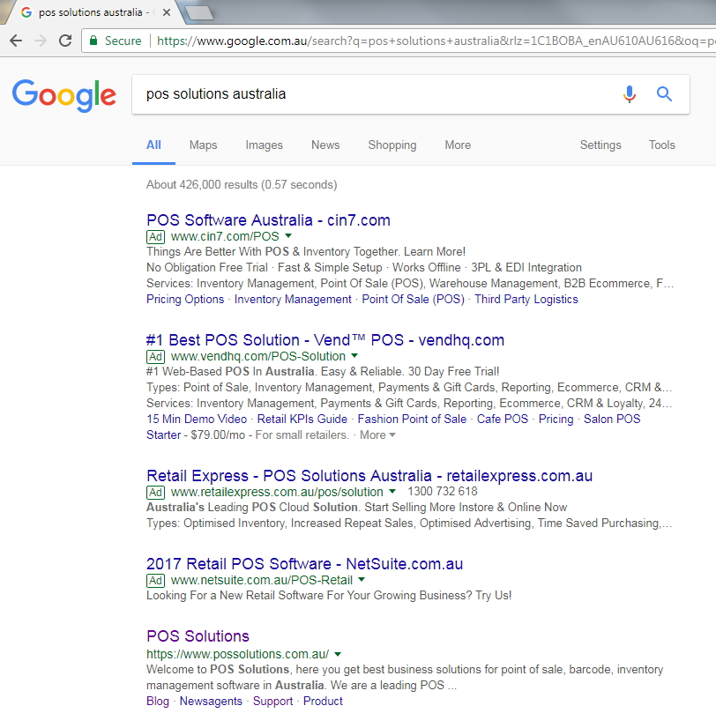Open the '15 Min Demo Video' sitelink
The image size is (716, 728).
point(197,419)
